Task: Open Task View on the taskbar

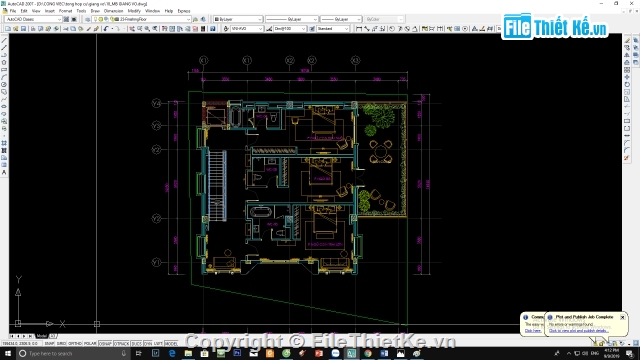Action: (139, 353)
